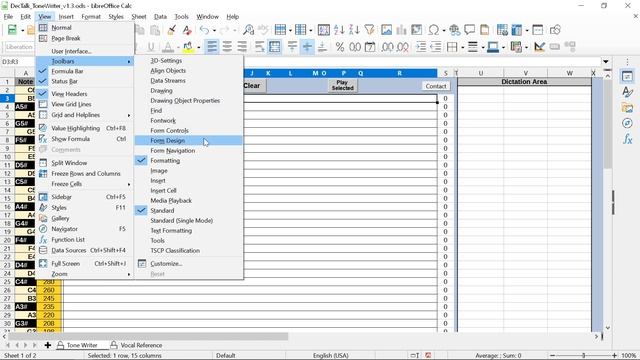Open the sidebar Styles deck icon
Image resolution: width=640 pixels, height=360 pixels.
click(627, 92)
